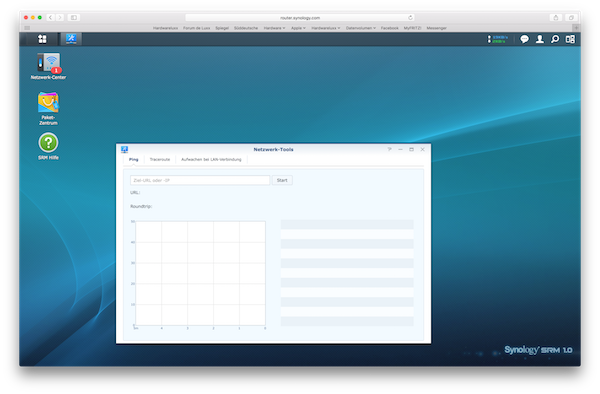
Task: Open the Paket-Zentrum desktop icon
Action: (48, 108)
